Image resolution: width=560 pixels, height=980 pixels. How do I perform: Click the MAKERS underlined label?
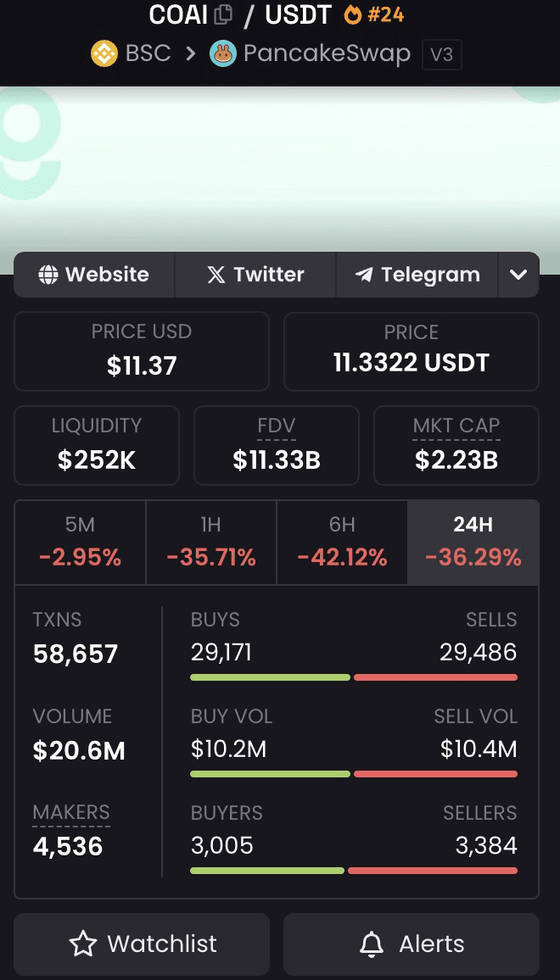pyautogui.click(x=71, y=812)
